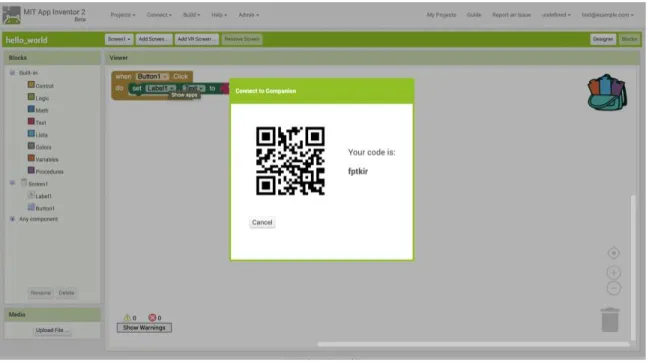Open the Connect menu
This screenshot has height=362, width=649.
tap(159, 15)
